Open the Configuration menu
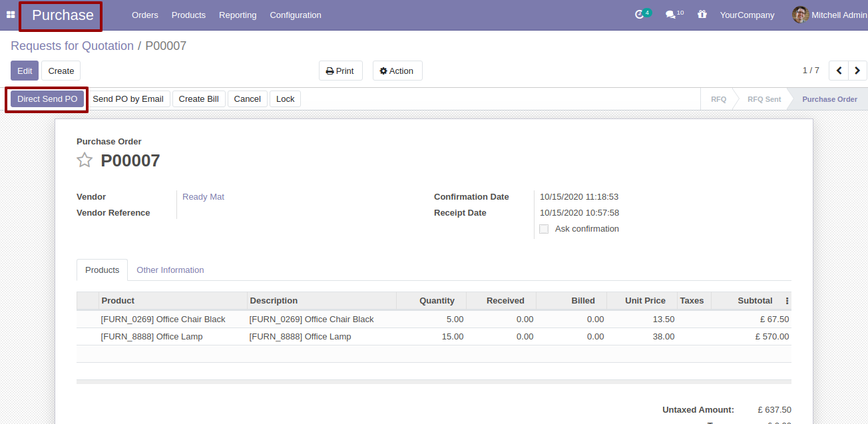 click(x=296, y=15)
